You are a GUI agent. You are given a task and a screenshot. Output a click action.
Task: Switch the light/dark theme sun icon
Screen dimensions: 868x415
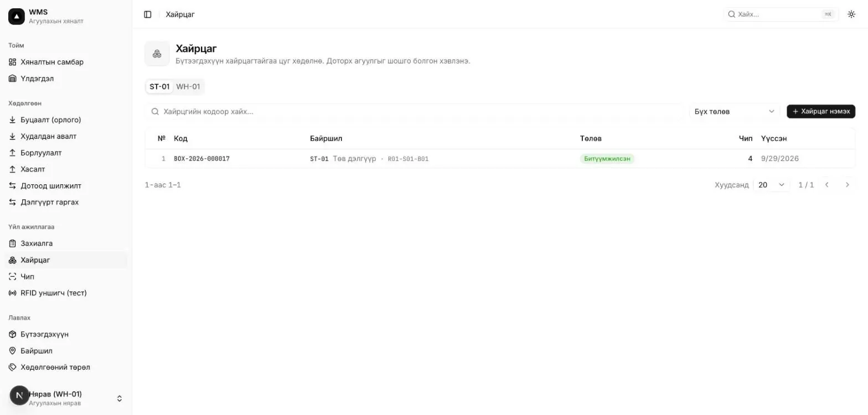point(851,14)
